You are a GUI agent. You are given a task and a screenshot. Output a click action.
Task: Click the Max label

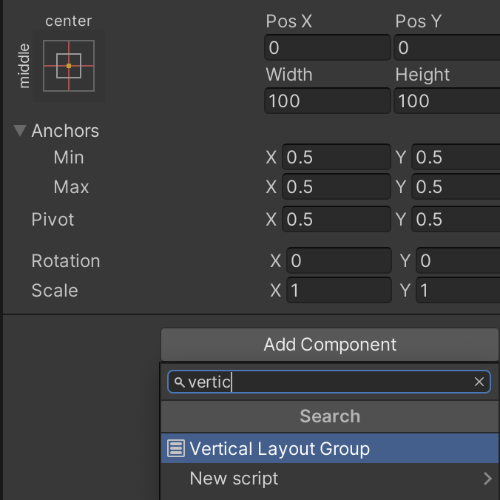click(71, 187)
